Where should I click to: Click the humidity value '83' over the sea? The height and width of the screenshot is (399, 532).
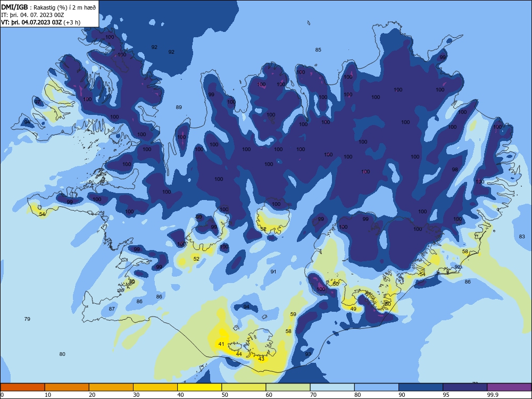tap(522, 237)
